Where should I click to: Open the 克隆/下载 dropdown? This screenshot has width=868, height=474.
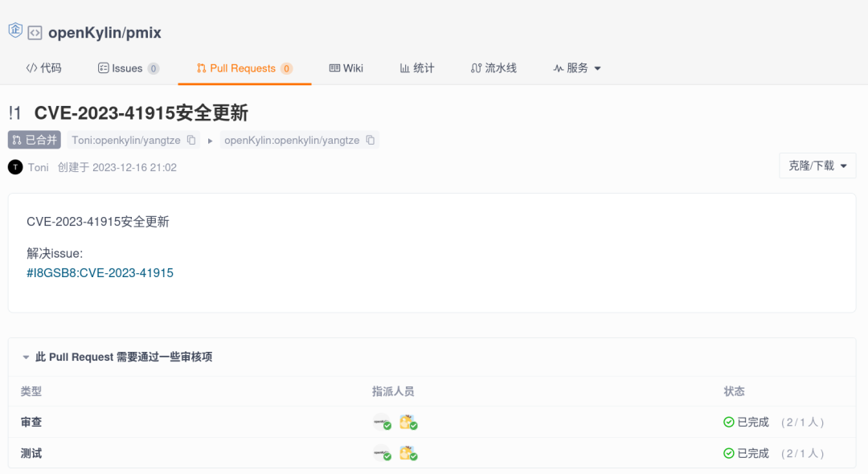[x=817, y=165]
